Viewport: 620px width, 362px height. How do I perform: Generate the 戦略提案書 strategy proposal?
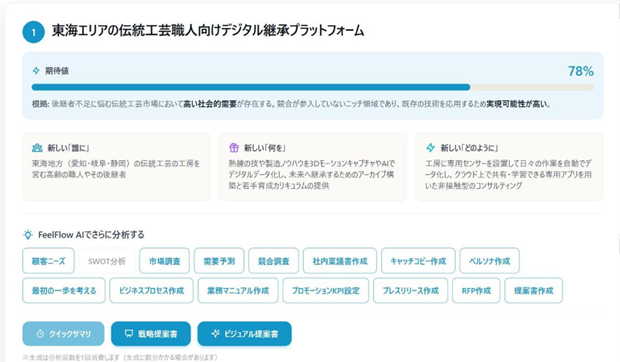click(151, 334)
